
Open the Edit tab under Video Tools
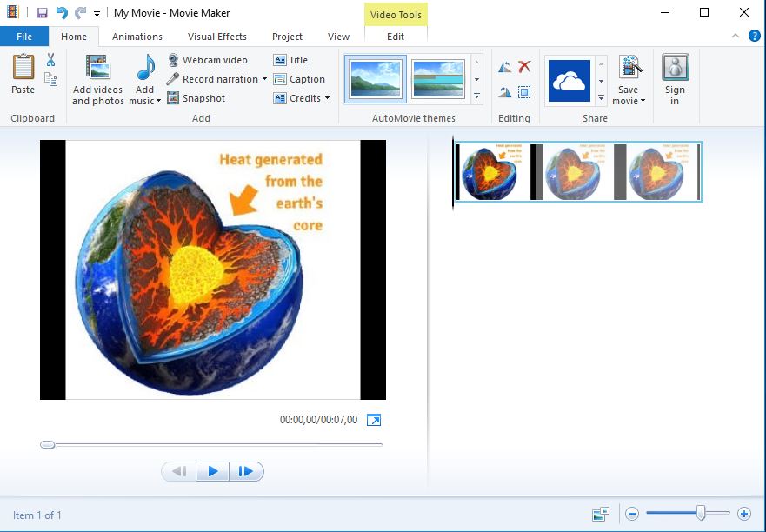tap(396, 37)
